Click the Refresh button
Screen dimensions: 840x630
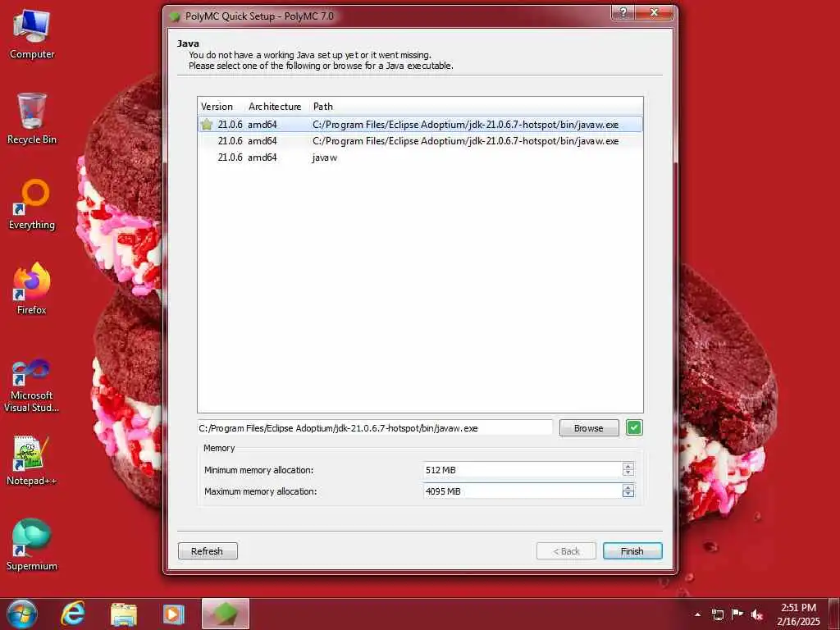pyautogui.click(x=208, y=550)
